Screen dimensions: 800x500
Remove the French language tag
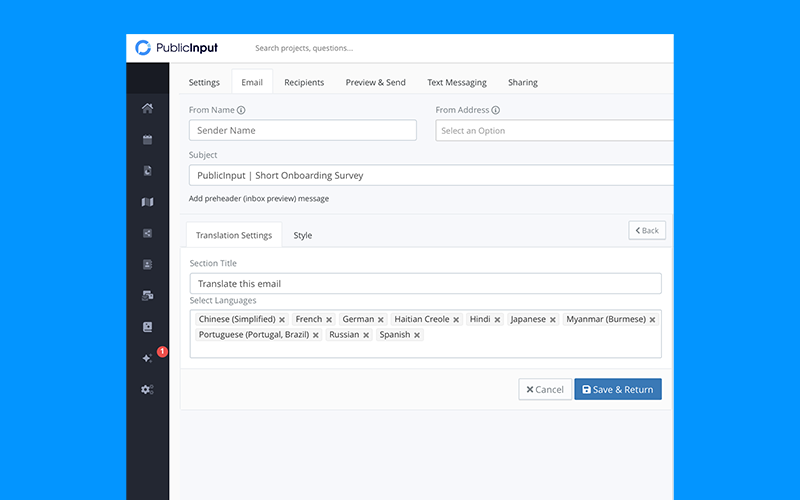[329, 320]
